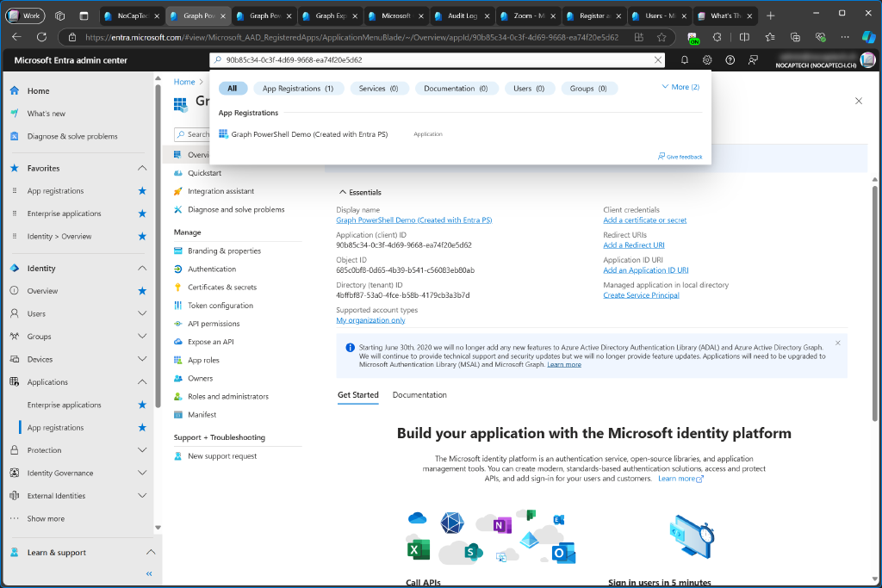Open the Copilot sidebar icon

(x=868, y=37)
